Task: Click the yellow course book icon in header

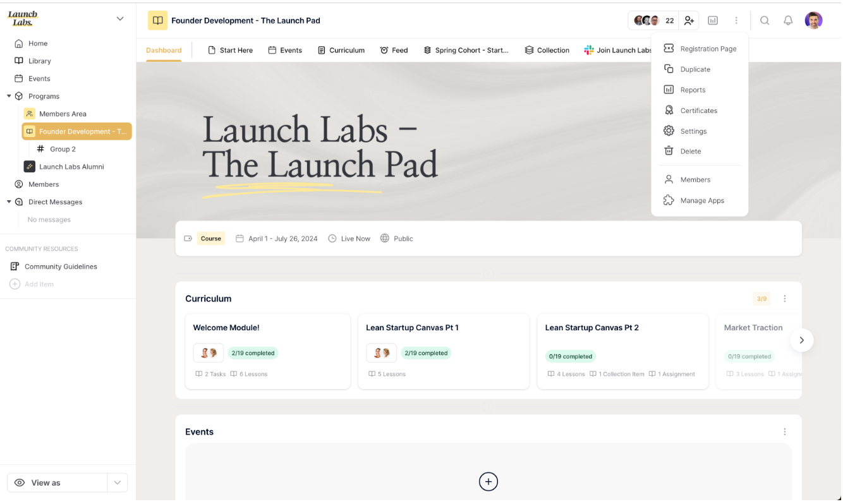Action: [x=157, y=21]
